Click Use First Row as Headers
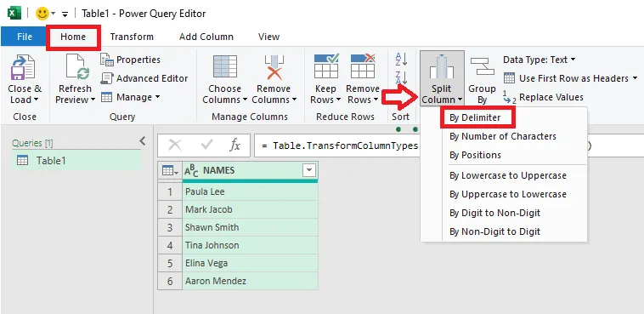The width and height of the screenshot is (644, 314). pyautogui.click(x=567, y=78)
